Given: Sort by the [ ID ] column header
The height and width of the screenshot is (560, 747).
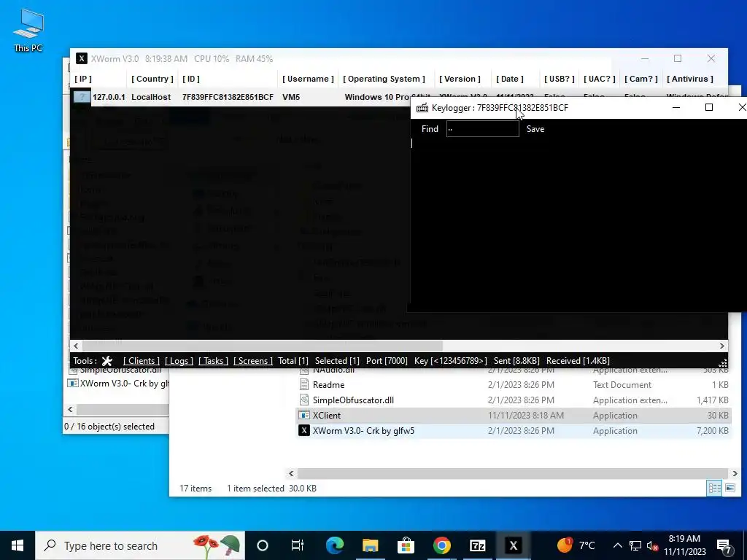Looking at the screenshot, I should pos(191,79).
